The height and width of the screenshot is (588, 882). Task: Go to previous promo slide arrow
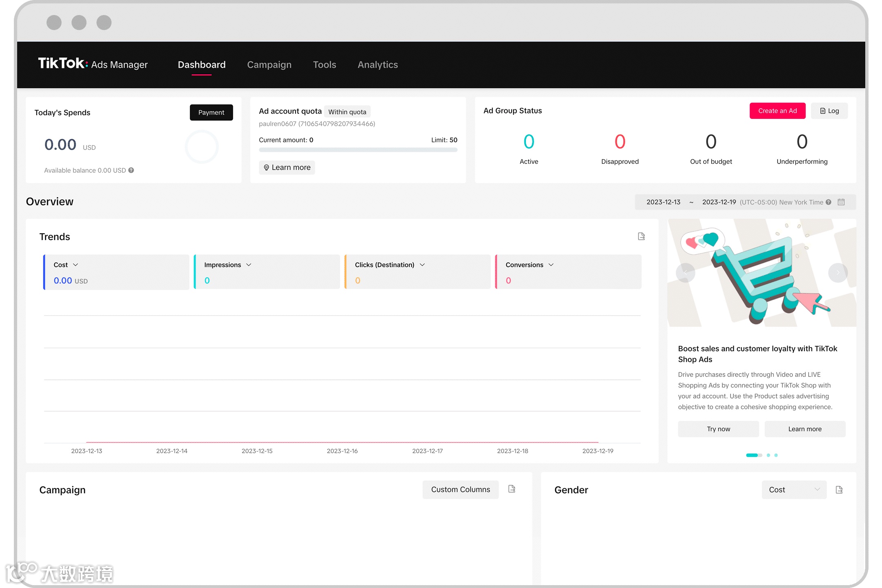click(x=686, y=272)
